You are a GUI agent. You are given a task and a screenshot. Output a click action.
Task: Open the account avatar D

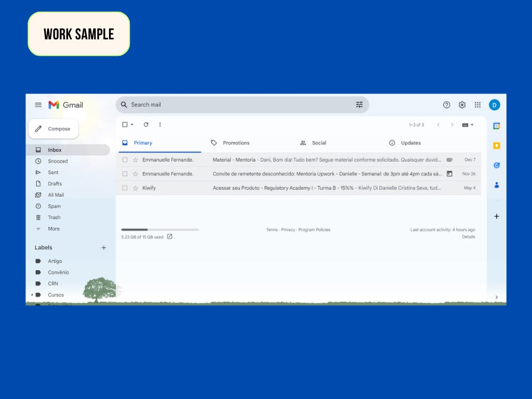pos(494,105)
